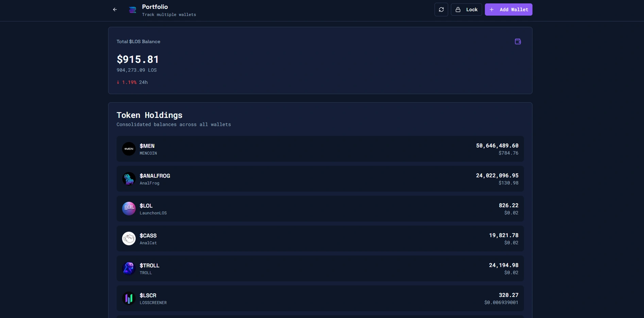Image resolution: width=644 pixels, height=318 pixels.
Task: Click the LOSSCREENER value $0.006939001
Action: pos(501,303)
